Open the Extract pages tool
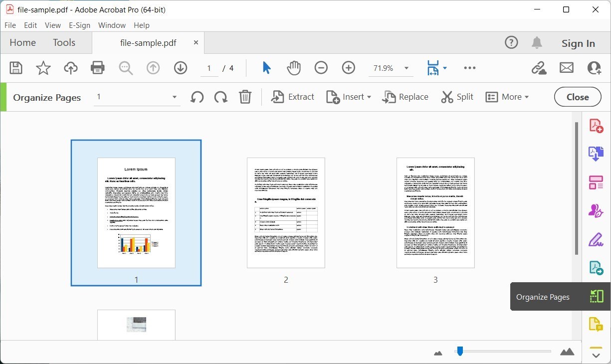The width and height of the screenshot is (611, 364). [x=293, y=97]
